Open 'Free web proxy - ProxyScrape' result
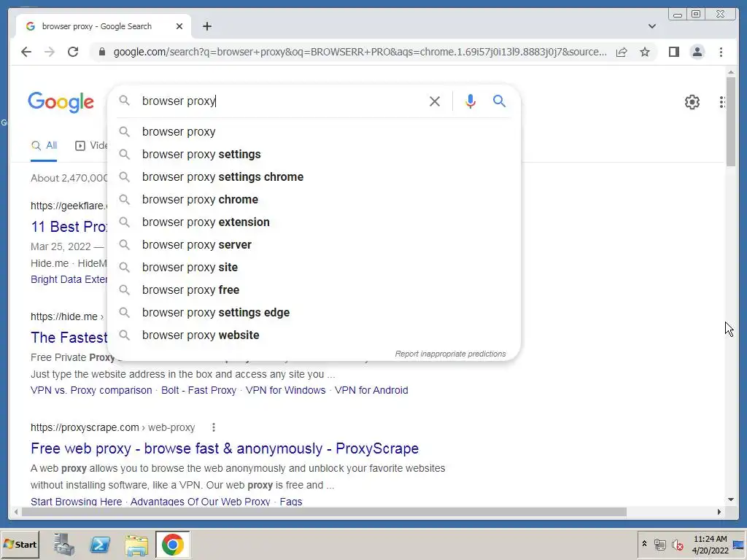747x560 pixels. pyautogui.click(x=225, y=448)
